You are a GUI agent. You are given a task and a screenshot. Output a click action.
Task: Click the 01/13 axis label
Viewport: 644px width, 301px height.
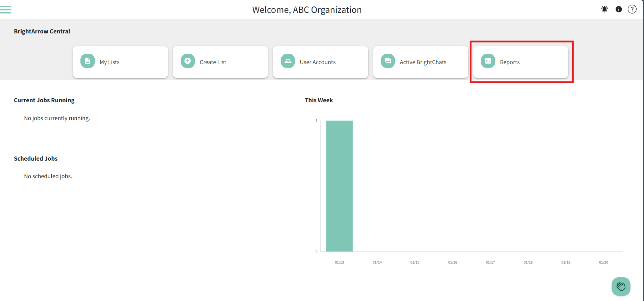coord(339,262)
